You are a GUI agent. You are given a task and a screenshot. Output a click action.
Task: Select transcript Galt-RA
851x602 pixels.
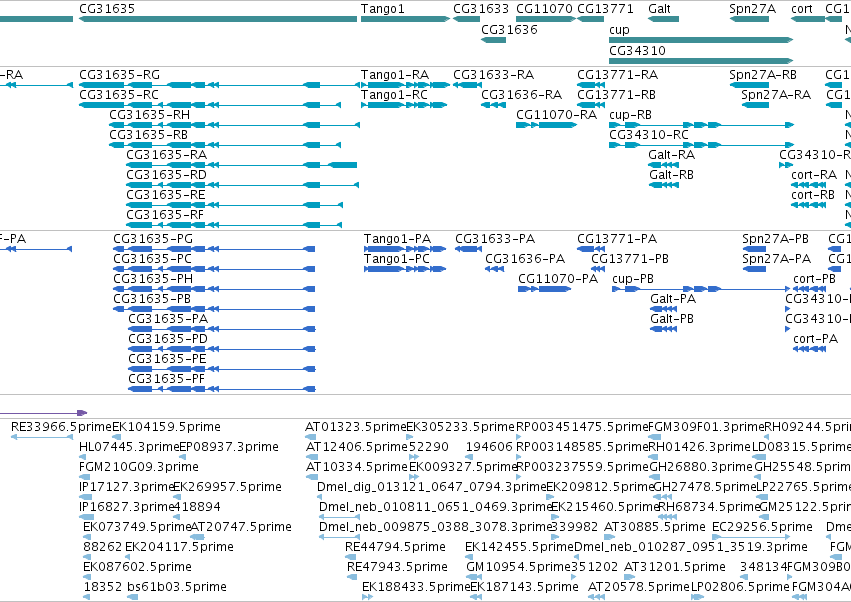point(672,155)
